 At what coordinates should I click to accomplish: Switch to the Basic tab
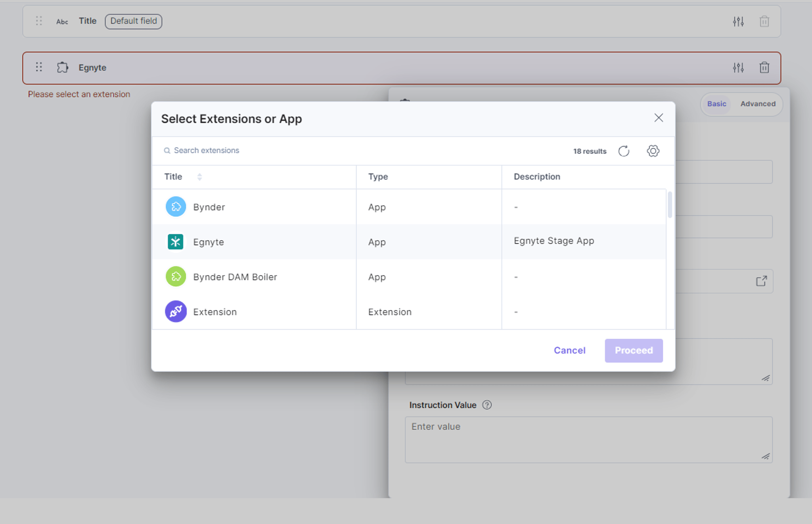[x=716, y=104]
